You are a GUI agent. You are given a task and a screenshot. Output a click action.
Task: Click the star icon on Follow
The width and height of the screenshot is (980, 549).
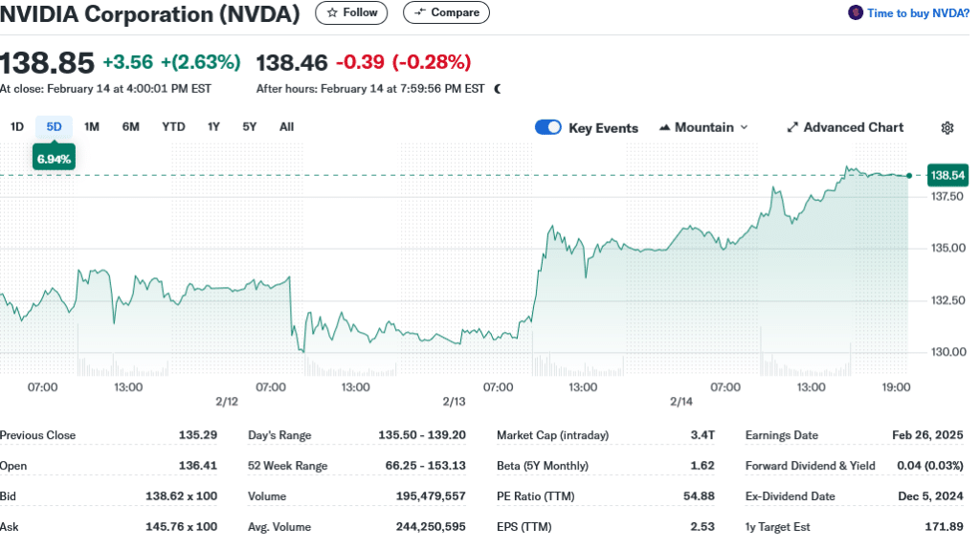[x=332, y=12]
